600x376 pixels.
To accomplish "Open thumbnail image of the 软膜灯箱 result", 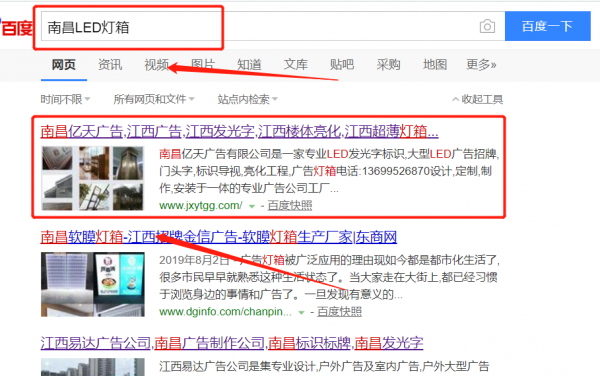I will pos(93,284).
